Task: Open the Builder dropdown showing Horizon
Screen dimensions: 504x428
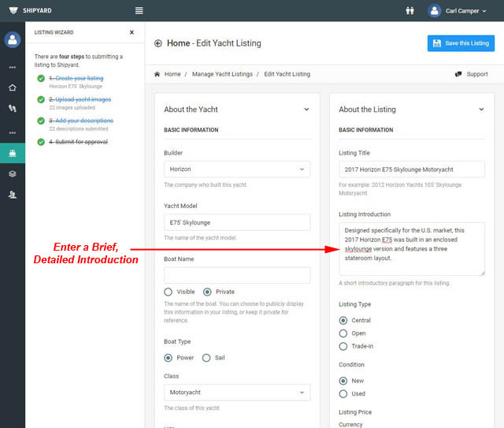Action: (x=236, y=169)
